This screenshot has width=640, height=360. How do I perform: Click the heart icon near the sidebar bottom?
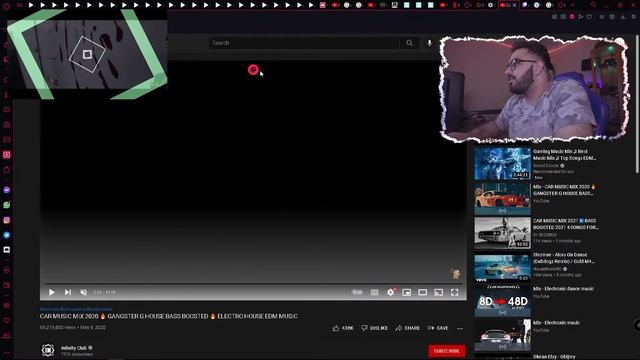[7, 320]
